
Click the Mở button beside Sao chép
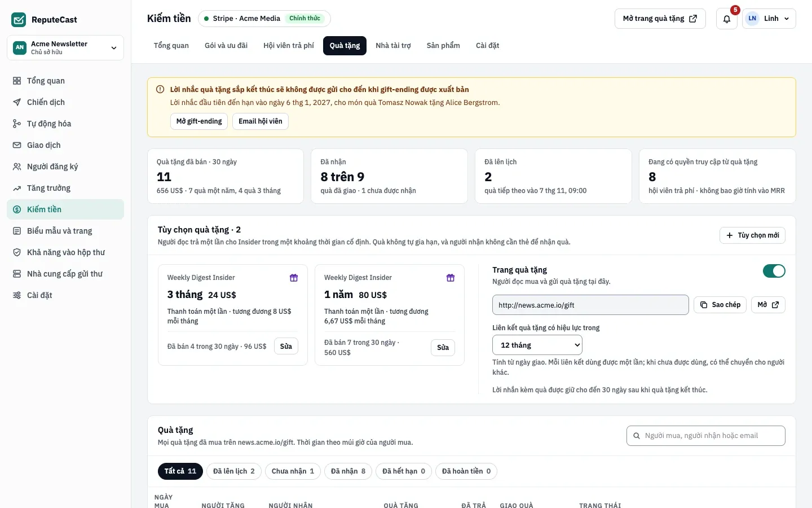pyautogui.click(x=768, y=305)
